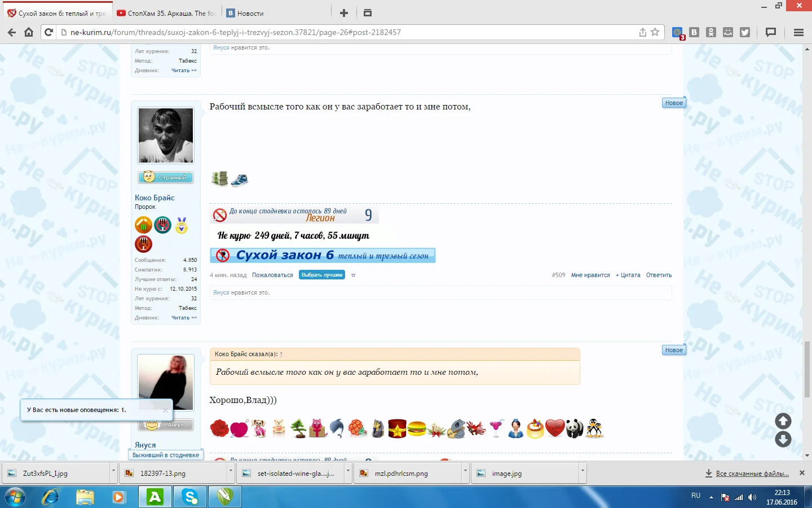Bookmark this page with the star icon
The height and width of the screenshot is (508, 812).
pos(655,32)
